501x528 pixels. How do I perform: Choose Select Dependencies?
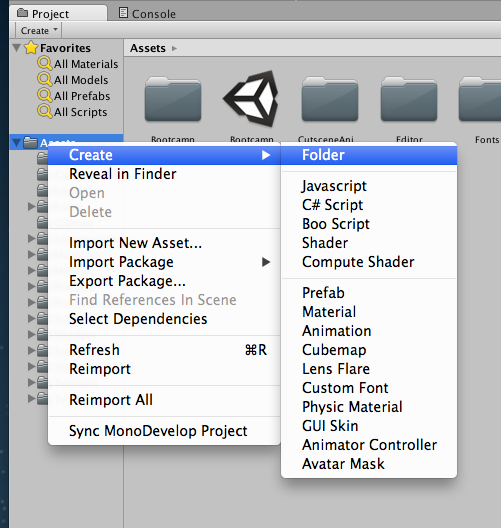click(x=164, y=319)
